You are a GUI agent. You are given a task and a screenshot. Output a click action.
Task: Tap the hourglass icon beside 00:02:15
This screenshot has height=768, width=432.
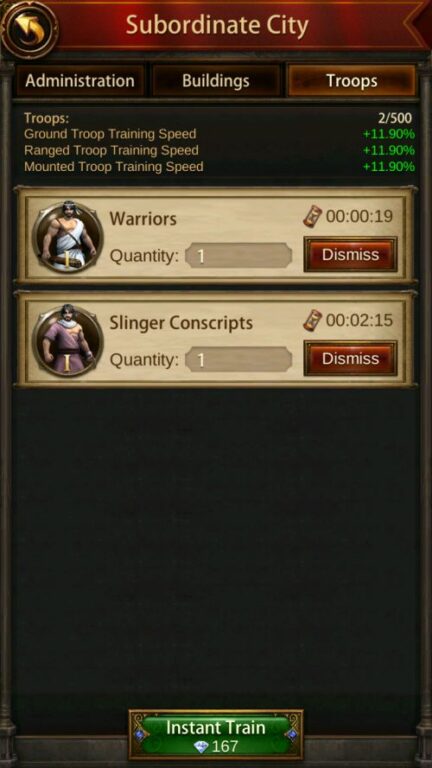coord(312,320)
